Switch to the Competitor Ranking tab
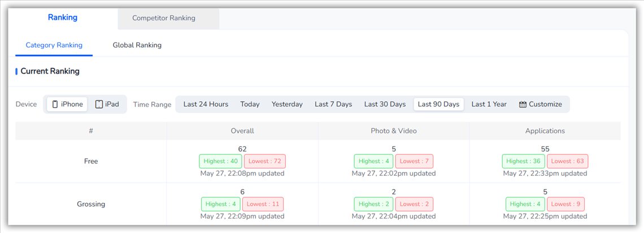This screenshot has height=233, width=644. pos(164,18)
